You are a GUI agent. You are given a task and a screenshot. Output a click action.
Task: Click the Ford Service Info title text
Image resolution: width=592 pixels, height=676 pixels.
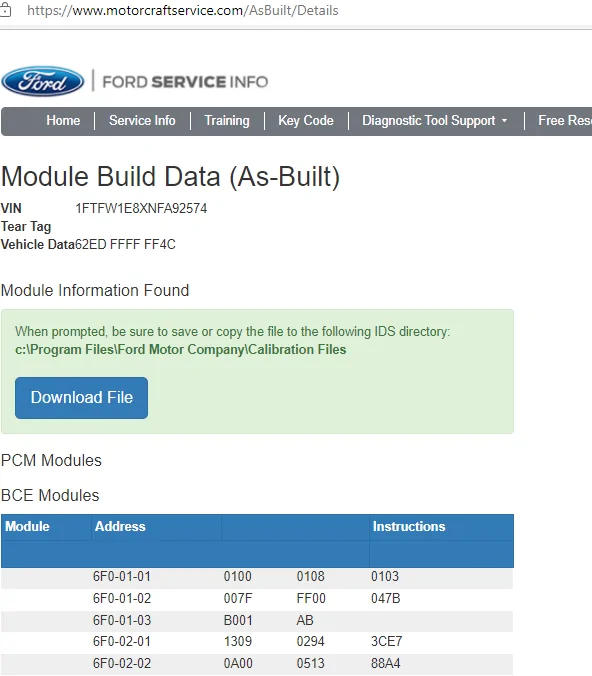pyautogui.click(x=185, y=82)
